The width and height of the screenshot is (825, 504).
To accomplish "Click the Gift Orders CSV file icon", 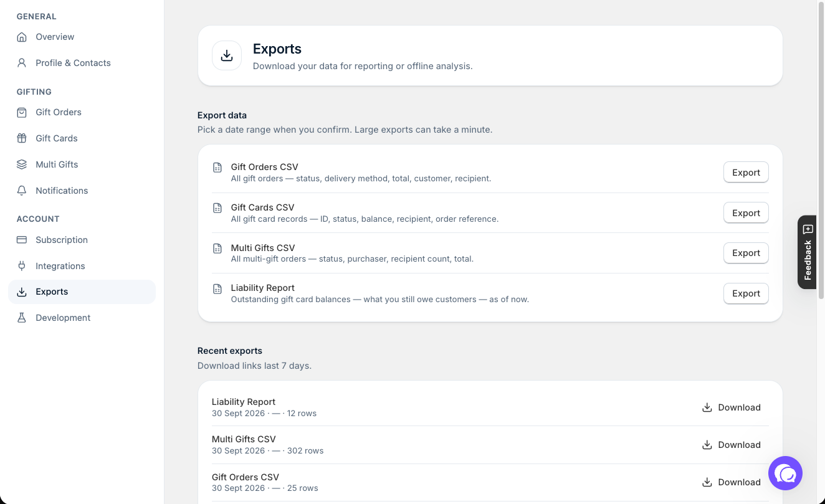I will coord(217,168).
